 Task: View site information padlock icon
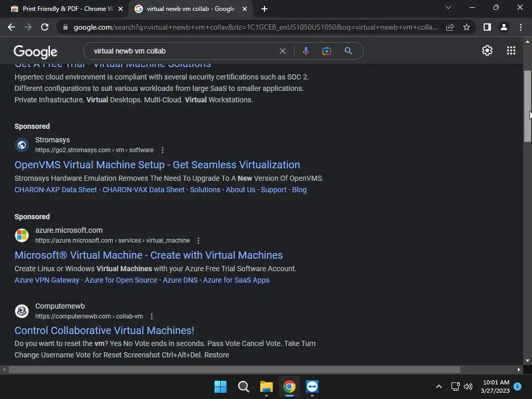coord(65,27)
